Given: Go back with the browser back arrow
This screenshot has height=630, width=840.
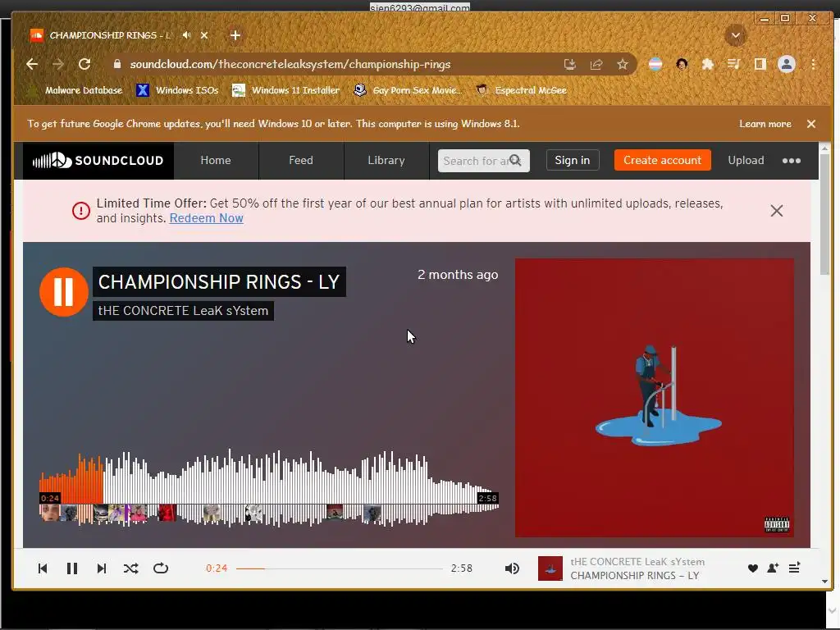Looking at the screenshot, I should [32, 64].
